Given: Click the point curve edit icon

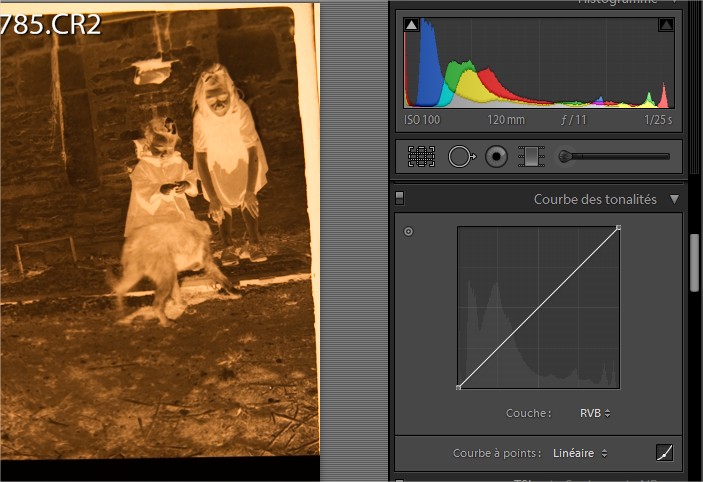Looking at the screenshot, I should [x=664, y=453].
